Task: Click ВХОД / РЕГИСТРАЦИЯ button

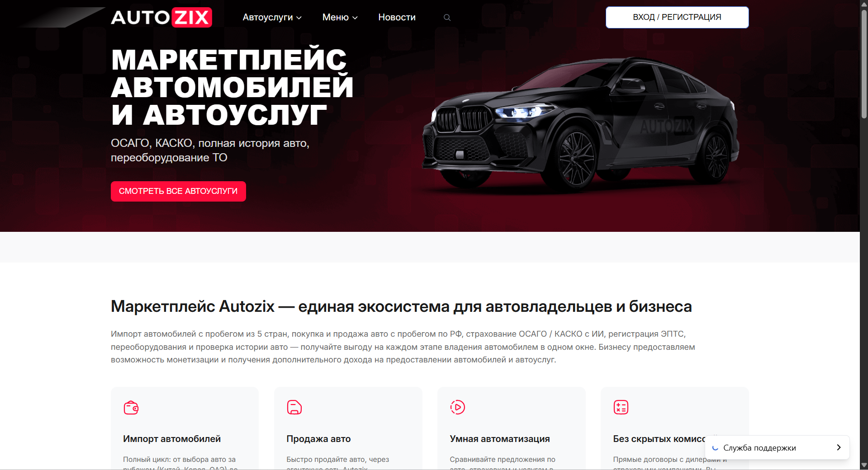Action: tap(677, 17)
